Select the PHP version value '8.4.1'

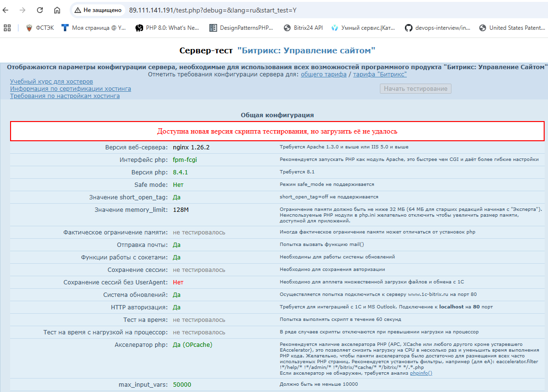[180, 172]
